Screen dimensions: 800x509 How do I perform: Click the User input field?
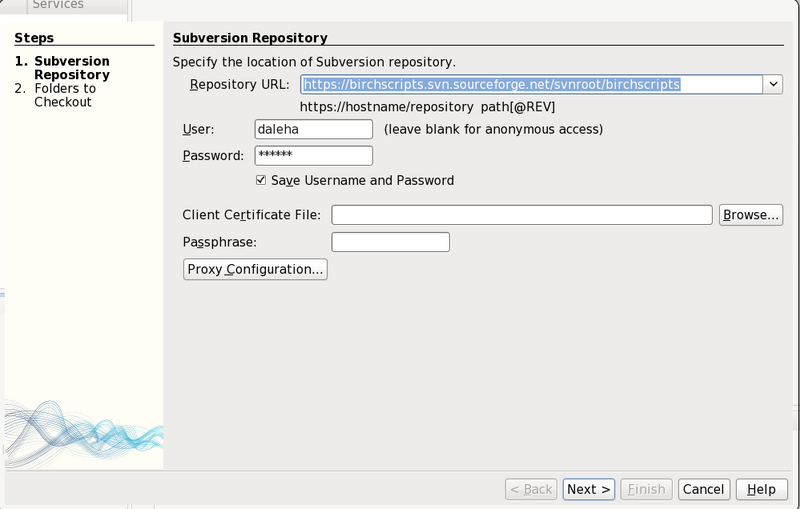(x=314, y=129)
